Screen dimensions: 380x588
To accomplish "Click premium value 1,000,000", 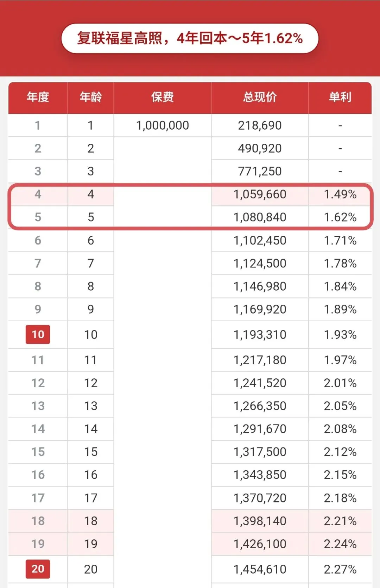I will point(163,125).
